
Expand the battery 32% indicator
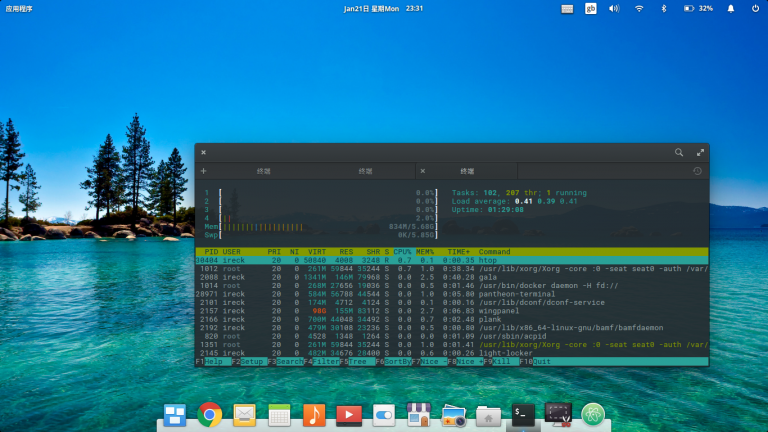[x=698, y=8]
